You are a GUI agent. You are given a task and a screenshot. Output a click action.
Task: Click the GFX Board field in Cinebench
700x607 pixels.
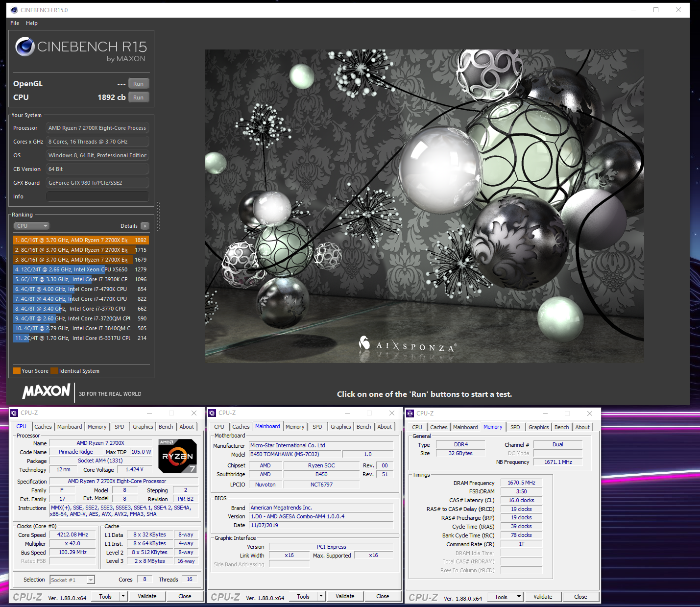click(x=97, y=183)
